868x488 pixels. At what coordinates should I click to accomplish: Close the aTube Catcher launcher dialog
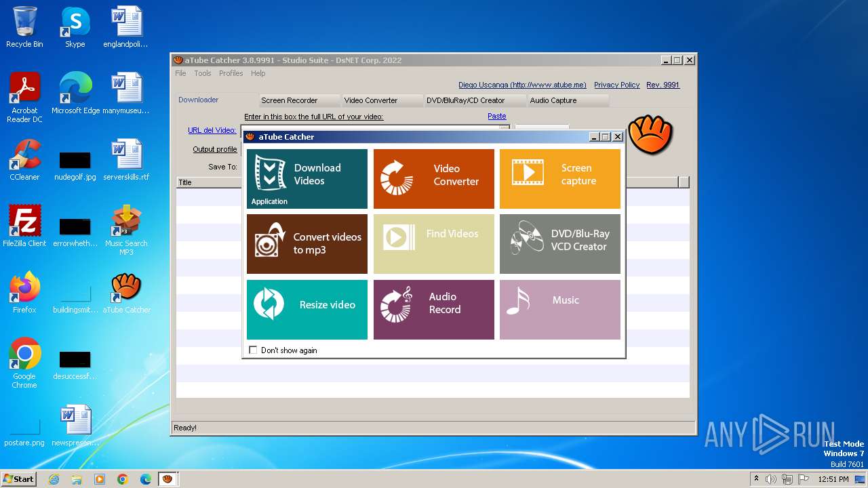coord(618,137)
